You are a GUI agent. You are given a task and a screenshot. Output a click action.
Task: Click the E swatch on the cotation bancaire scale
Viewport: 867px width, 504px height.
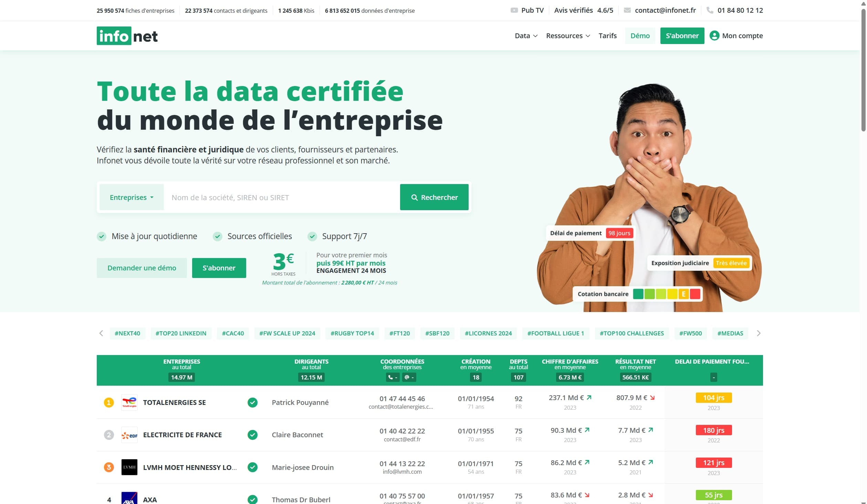(x=683, y=294)
